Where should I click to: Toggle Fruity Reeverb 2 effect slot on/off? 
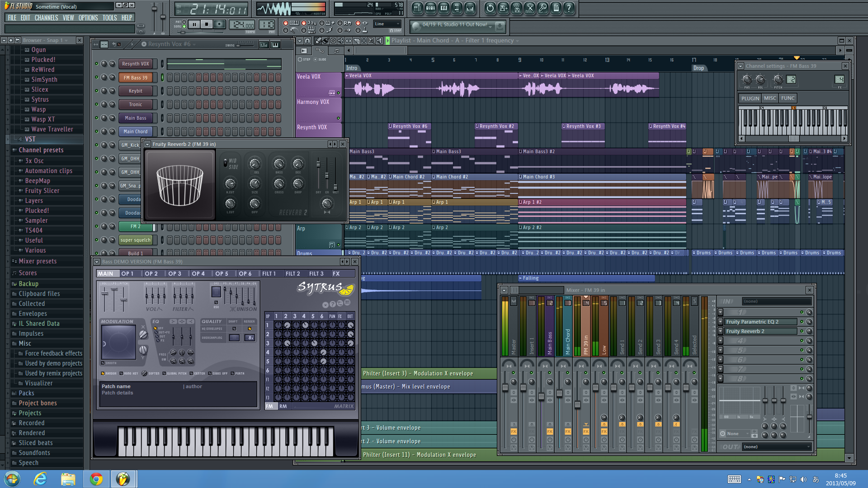click(802, 331)
